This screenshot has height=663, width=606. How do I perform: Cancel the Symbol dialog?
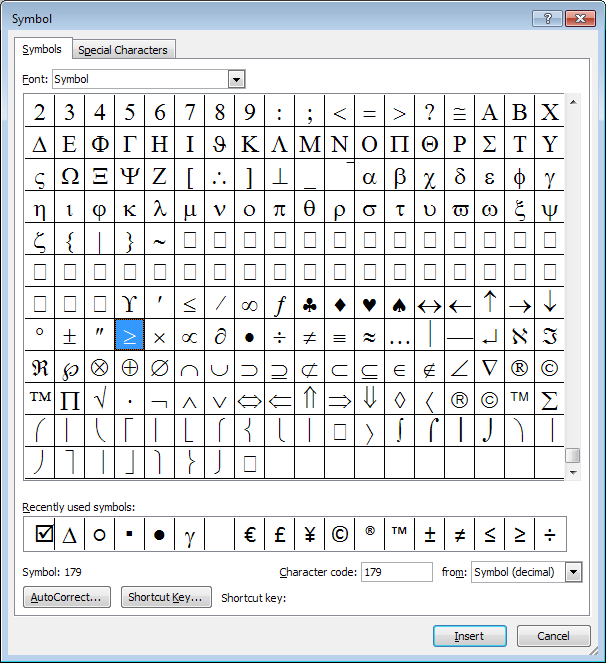(553, 636)
